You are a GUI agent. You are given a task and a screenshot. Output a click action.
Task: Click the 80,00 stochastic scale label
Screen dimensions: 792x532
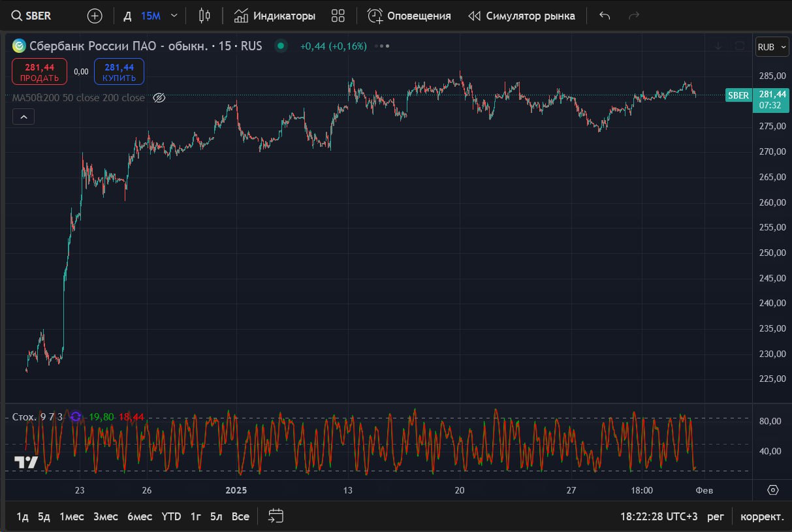(x=770, y=421)
